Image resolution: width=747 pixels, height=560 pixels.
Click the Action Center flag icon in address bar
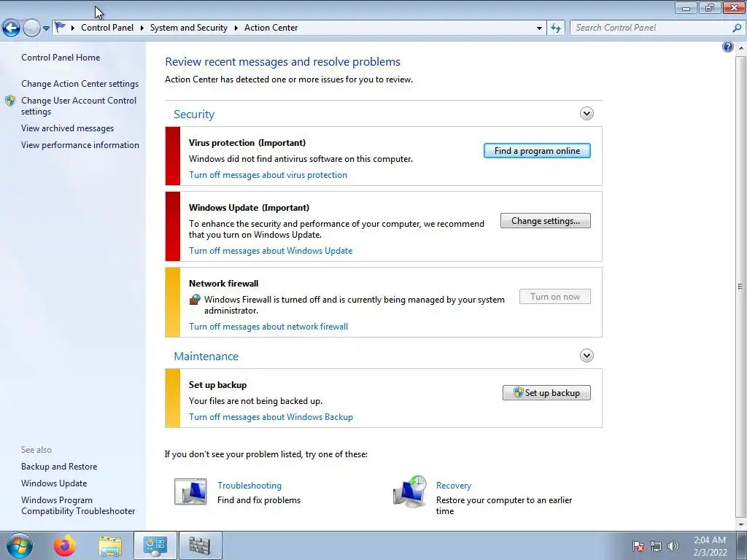click(60, 28)
